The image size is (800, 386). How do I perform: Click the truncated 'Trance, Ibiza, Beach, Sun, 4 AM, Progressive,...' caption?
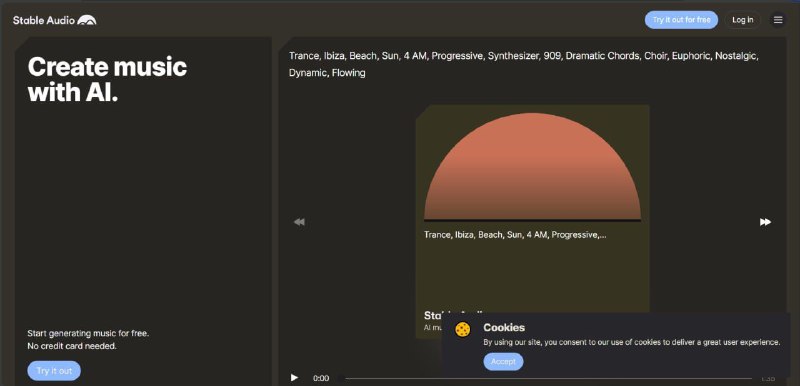[515, 235]
